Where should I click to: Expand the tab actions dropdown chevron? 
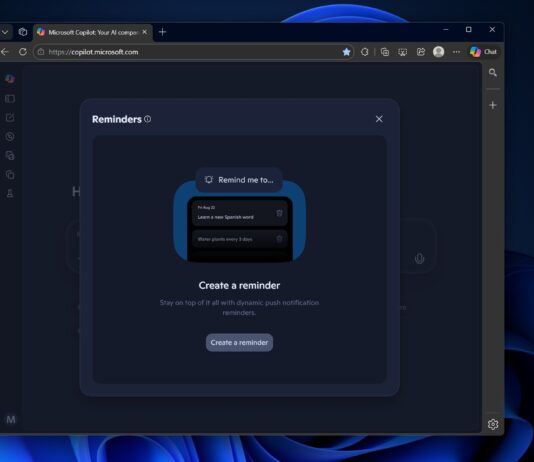5,32
